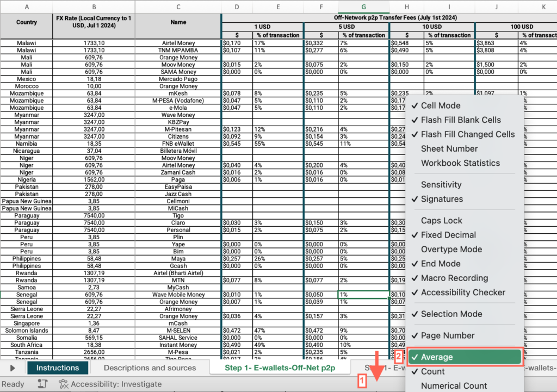Viewport: 557px width, 392px height.
Task: Click the sheet tab scroll arrow icon
Action: pos(13,368)
